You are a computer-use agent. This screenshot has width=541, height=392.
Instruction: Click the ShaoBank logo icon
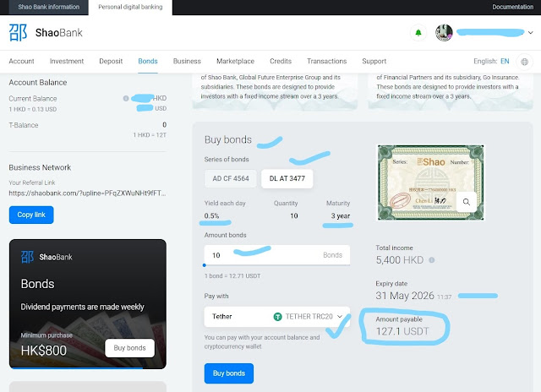click(x=18, y=33)
